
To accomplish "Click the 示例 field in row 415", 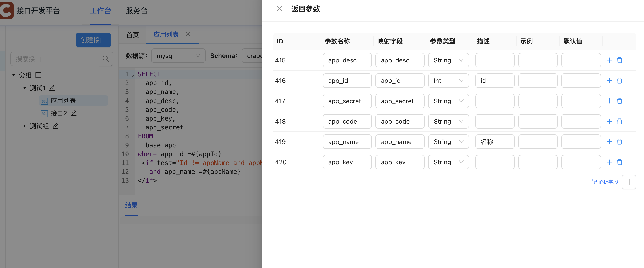I will point(538,60).
